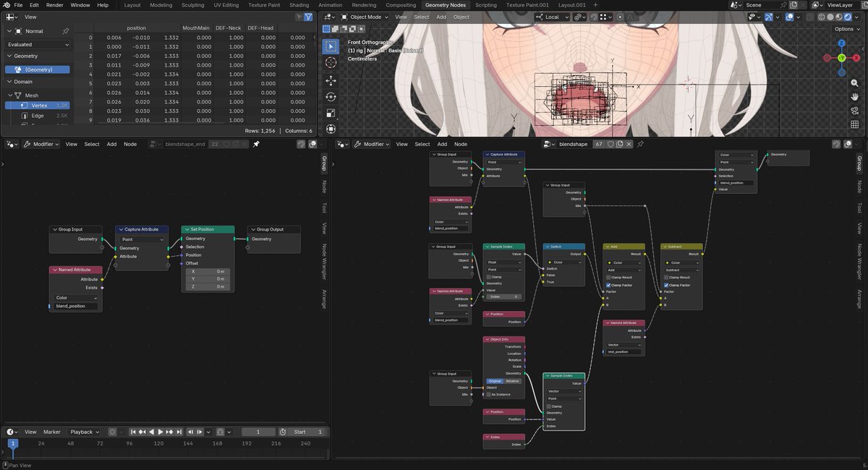
Task: Click the pan view hand icon
Action: point(854,97)
